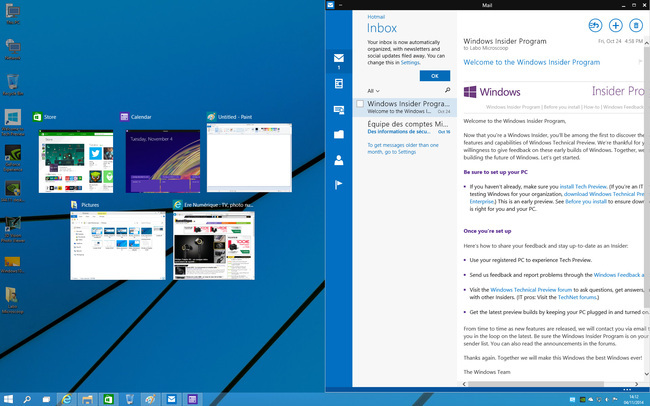The image size is (650, 406).
Task: Open 3D Vision Photo Viewer desktop shortcut
Action: (12, 229)
